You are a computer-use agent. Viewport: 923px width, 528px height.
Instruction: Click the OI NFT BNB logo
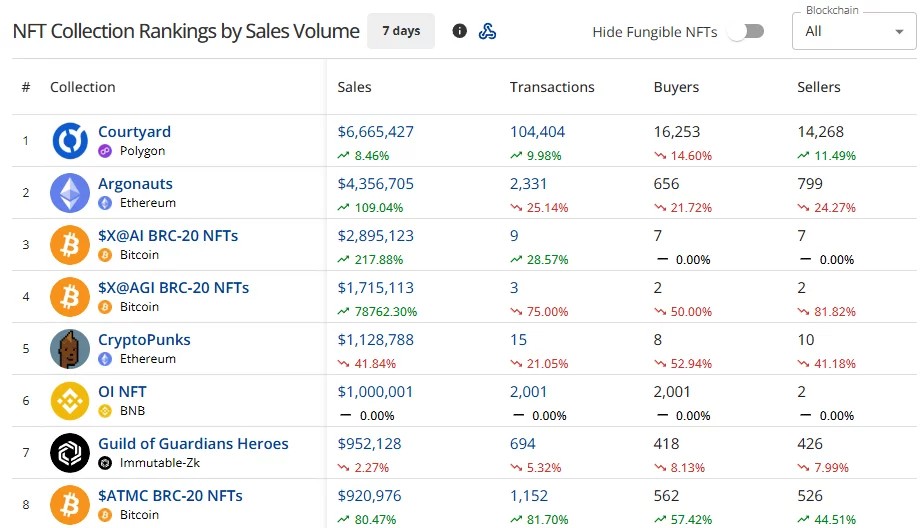pyautogui.click(x=70, y=400)
